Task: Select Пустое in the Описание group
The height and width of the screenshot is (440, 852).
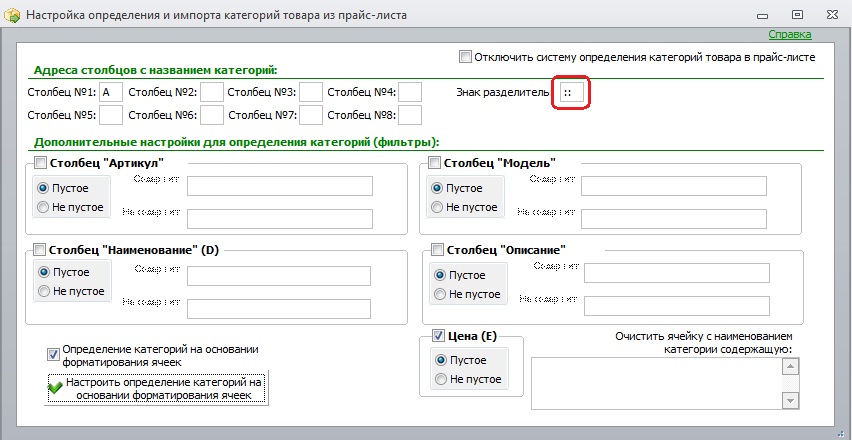Action: coord(440,275)
